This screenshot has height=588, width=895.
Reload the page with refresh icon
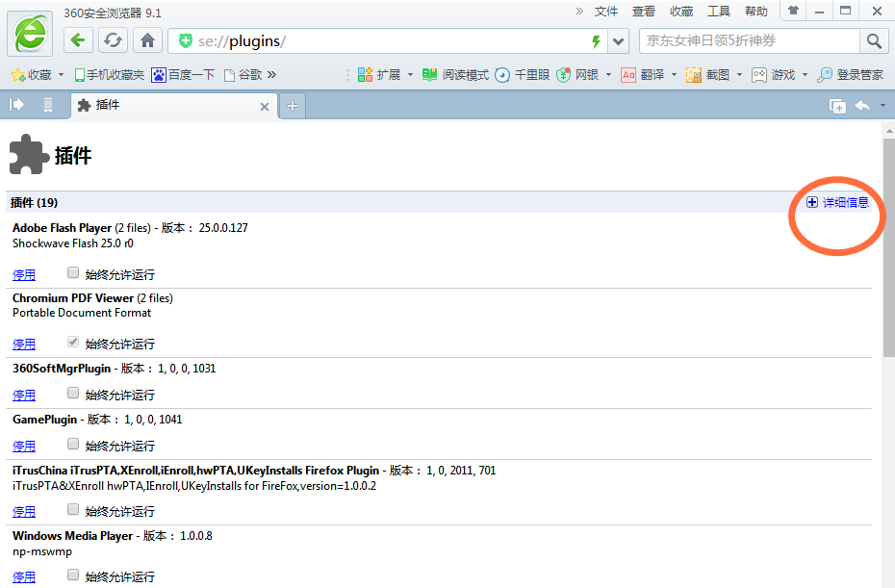[113, 40]
